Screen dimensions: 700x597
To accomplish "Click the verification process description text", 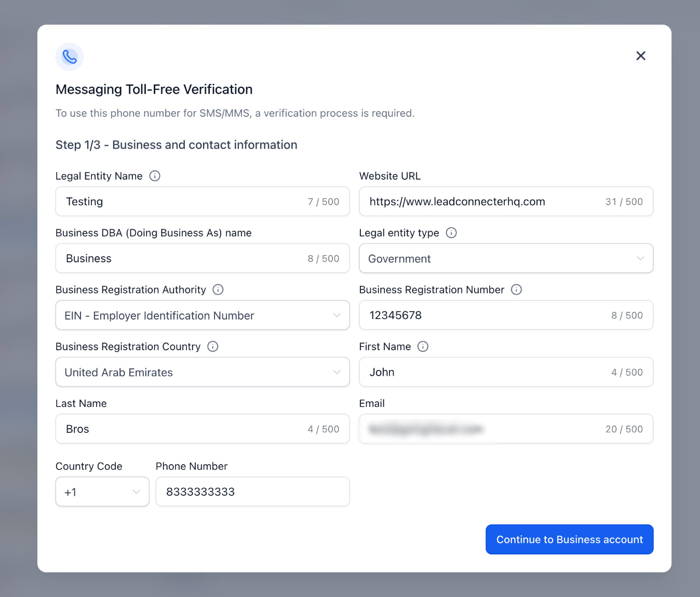I will 235,113.
